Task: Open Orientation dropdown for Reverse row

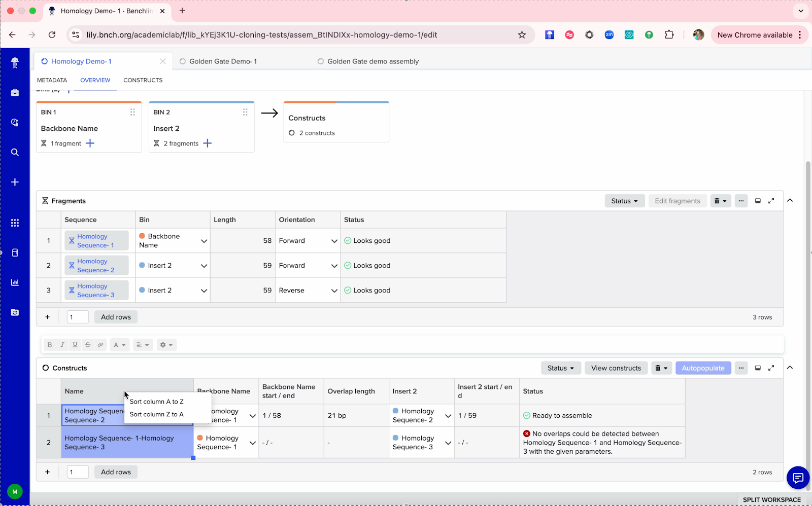Action: click(334, 291)
